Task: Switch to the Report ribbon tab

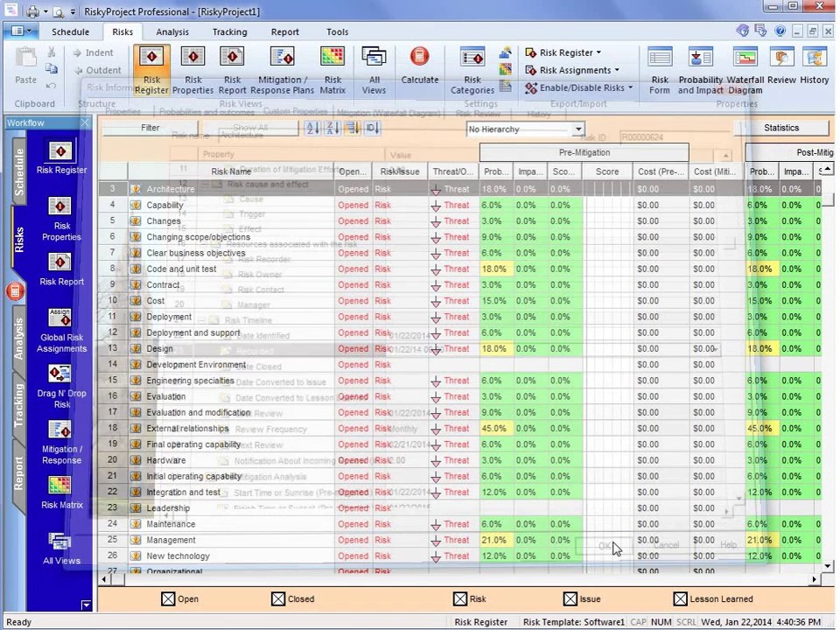Action: pos(284,31)
